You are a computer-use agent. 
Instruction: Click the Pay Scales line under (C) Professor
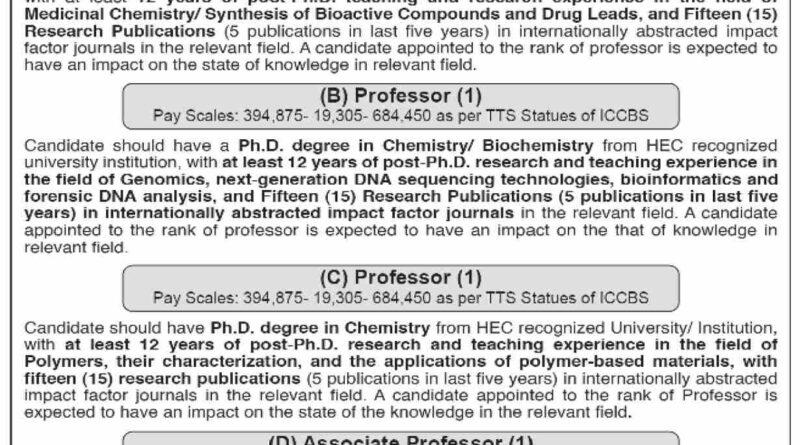(x=399, y=298)
